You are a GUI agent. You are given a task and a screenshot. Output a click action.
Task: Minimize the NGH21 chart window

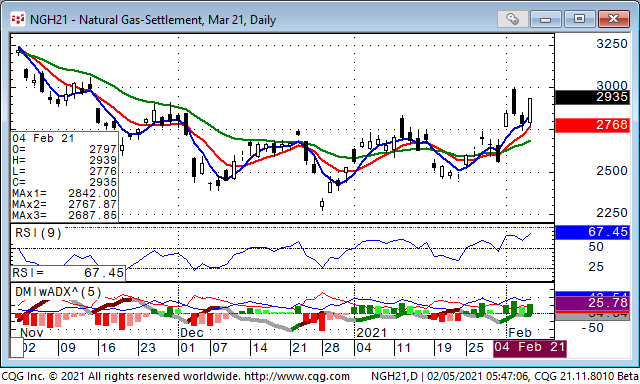pos(546,19)
